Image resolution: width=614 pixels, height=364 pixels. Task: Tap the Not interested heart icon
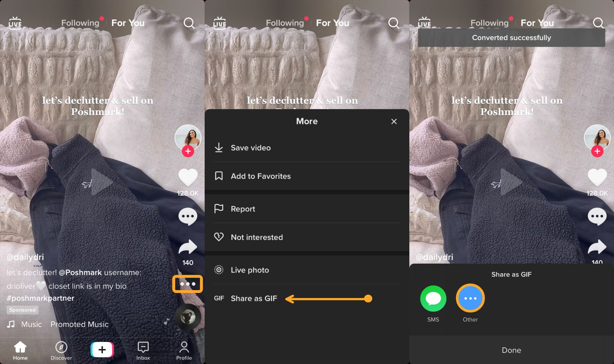pyautogui.click(x=218, y=237)
